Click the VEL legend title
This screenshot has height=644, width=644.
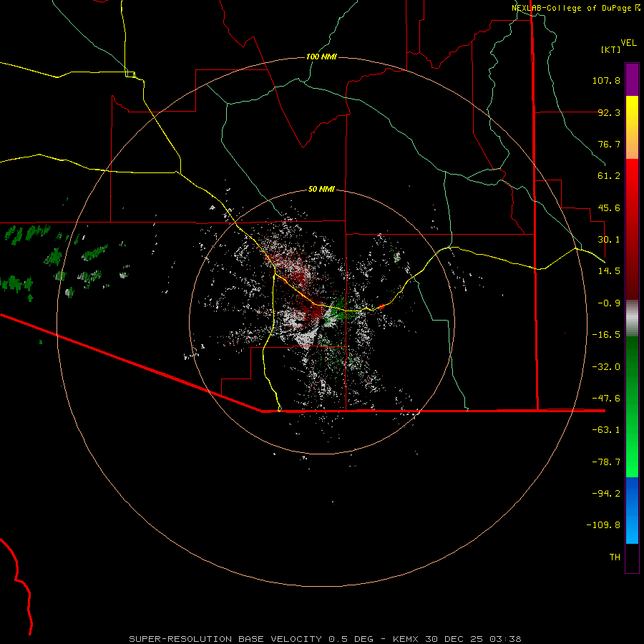pyautogui.click(x=628, y=43)
